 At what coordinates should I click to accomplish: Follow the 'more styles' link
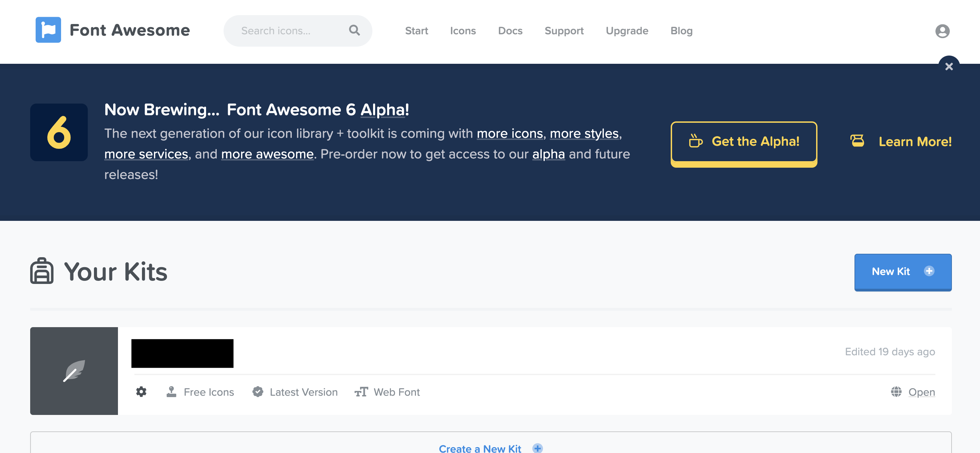click(x=584, y=133)
